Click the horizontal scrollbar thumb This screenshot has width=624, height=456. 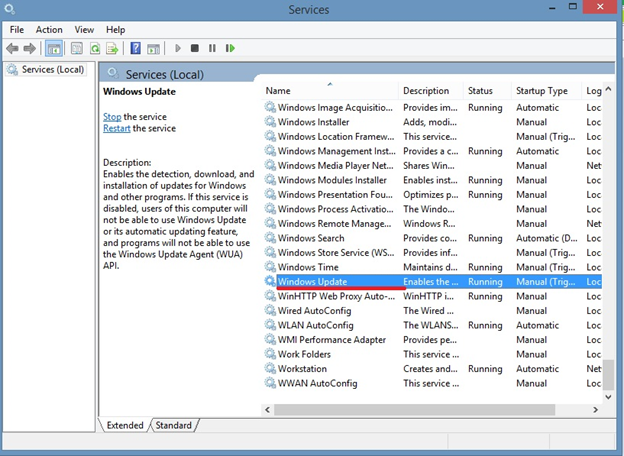414,410
